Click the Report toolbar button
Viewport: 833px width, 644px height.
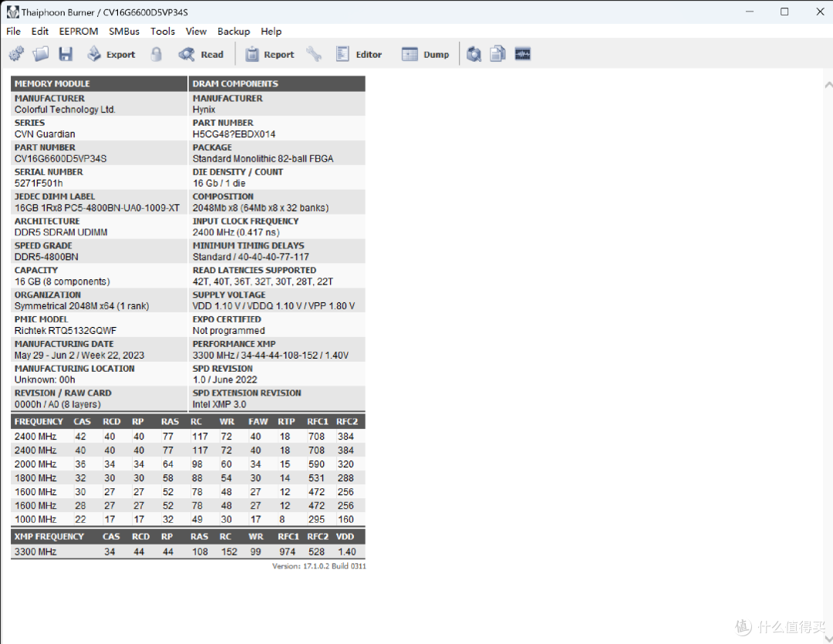coord(270,54)
